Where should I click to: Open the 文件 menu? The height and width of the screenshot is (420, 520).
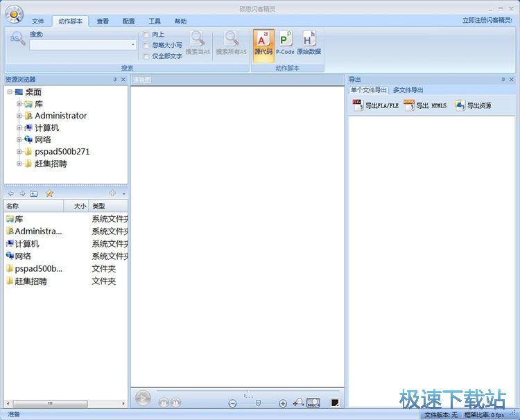pos(38,21)
